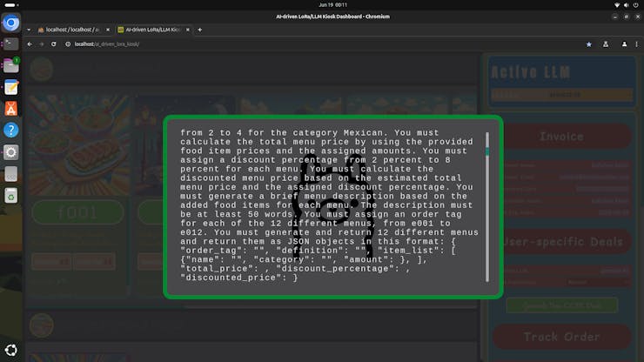Open Text Editor from the dock
The height and width of the screenshot is (362, 644).
coord(11,87)
